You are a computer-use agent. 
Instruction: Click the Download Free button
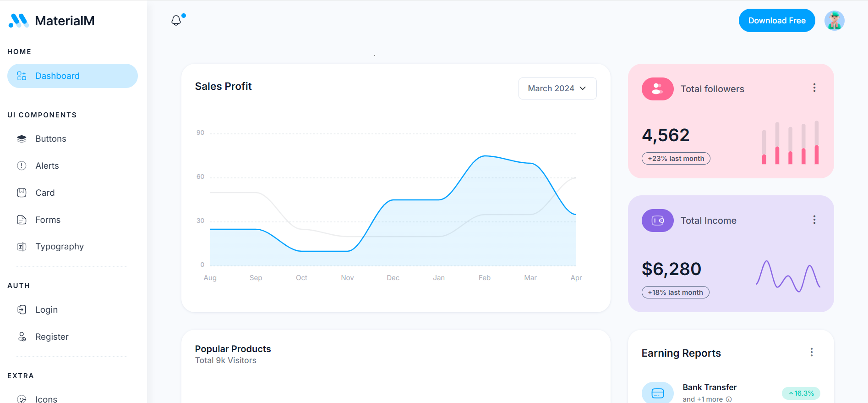(777, 21)
